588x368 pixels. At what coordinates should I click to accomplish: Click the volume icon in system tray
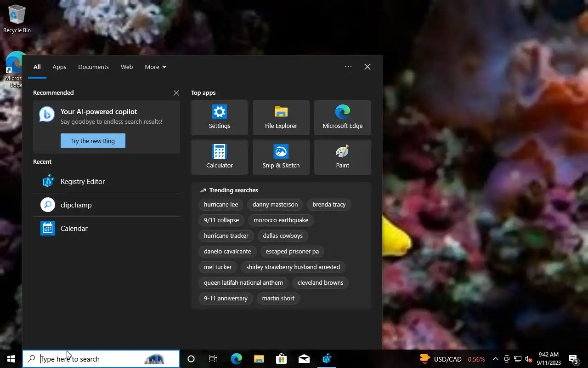pyautogui.click(x=529, y=359)
